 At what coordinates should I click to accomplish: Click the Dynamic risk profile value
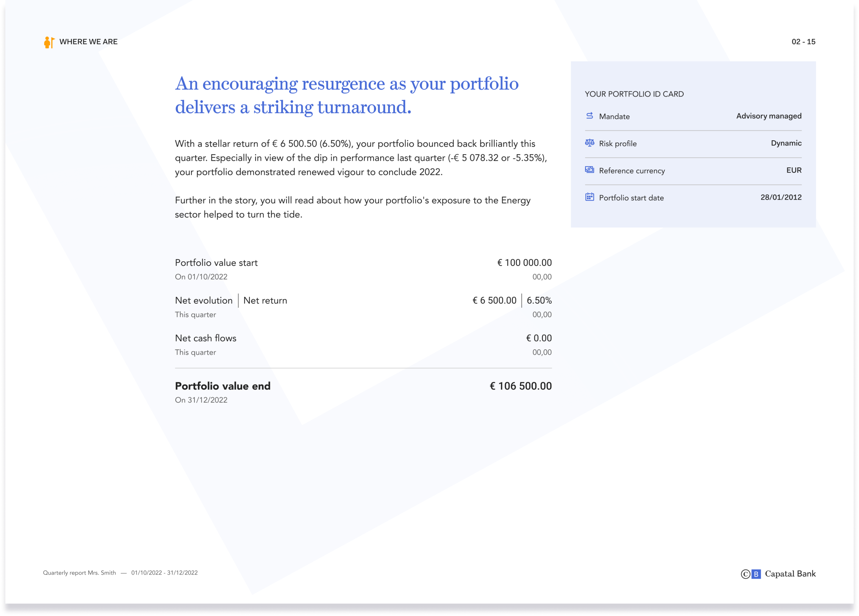point(786,143)
